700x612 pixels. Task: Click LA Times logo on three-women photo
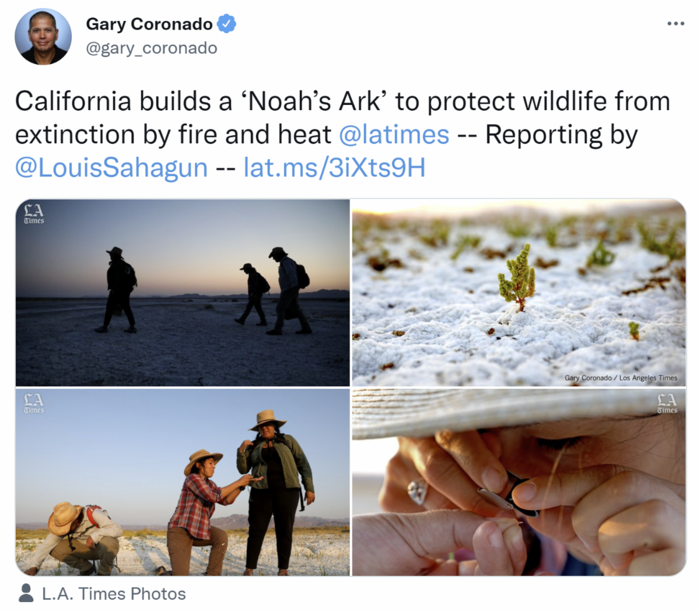[34, 403]
